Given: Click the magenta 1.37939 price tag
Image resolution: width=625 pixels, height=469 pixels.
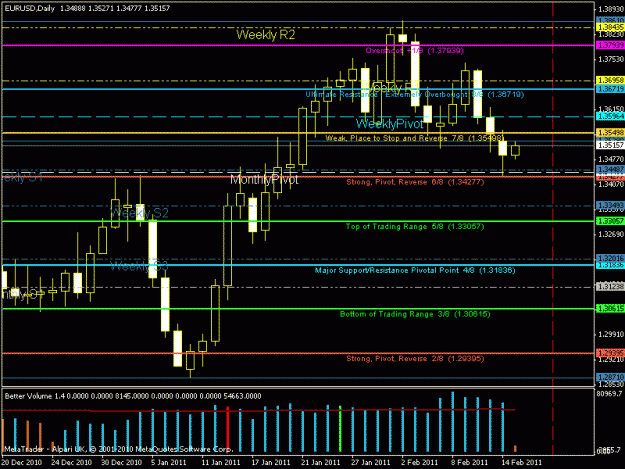Looking at the screenshot, I should 610,45.
